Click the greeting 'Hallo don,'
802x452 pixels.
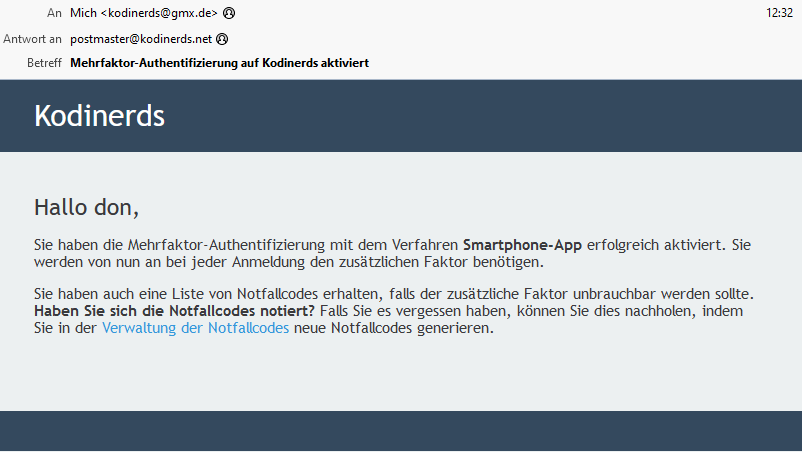[86, 208]
